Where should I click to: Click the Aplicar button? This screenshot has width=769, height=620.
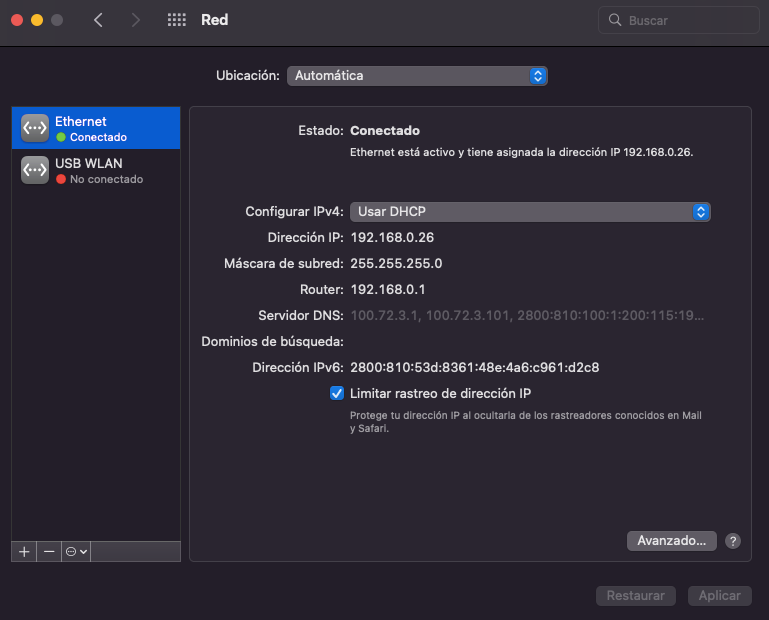(x=719, y=595)
